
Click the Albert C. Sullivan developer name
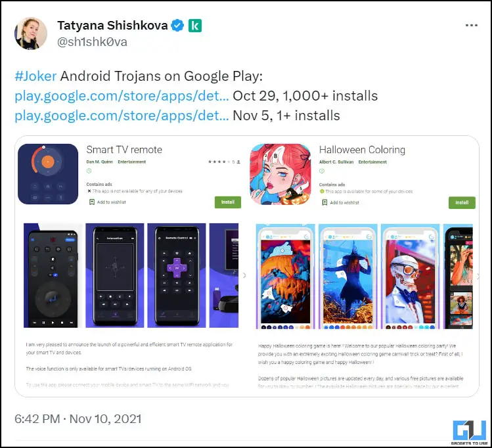(336, 162)
